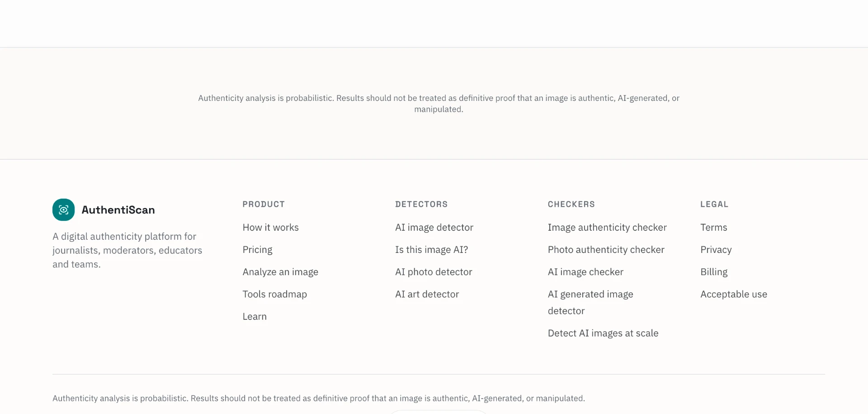Visit the Learn footer link
Viewport: 868px width, 414px height.
click(x=255, y=316)
